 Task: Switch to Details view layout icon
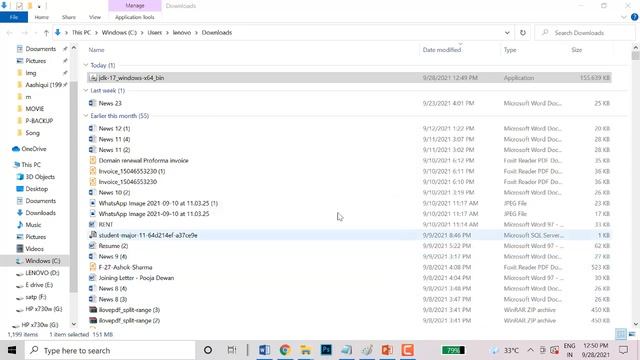pyautogui.click(x=620, y=334)
